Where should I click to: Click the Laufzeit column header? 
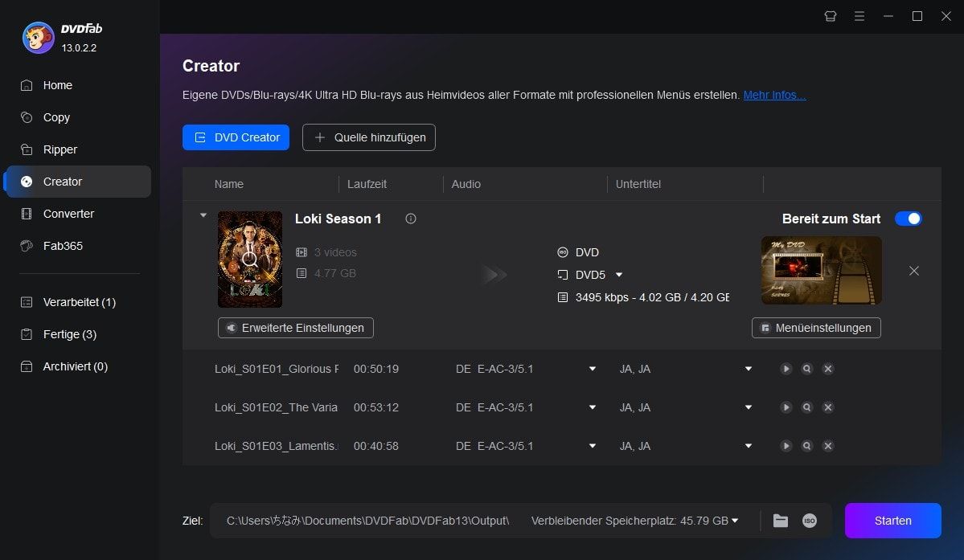(x=367, y=184)
